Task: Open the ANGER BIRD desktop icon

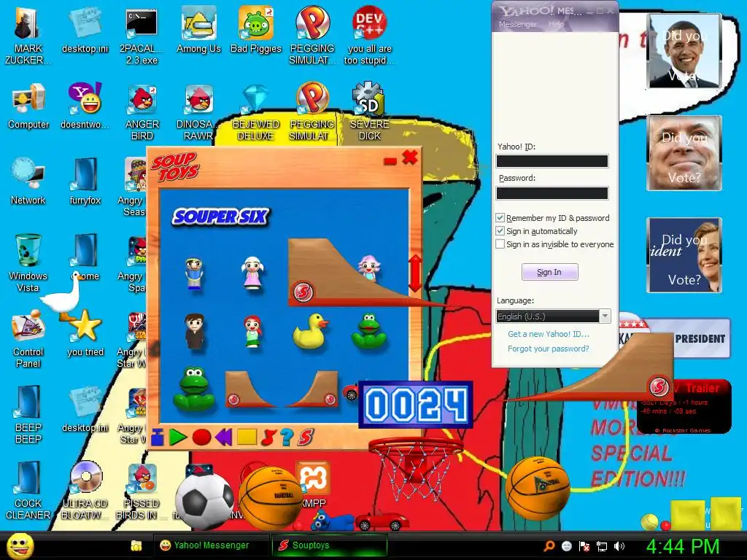Action: [x=142, y=112]
